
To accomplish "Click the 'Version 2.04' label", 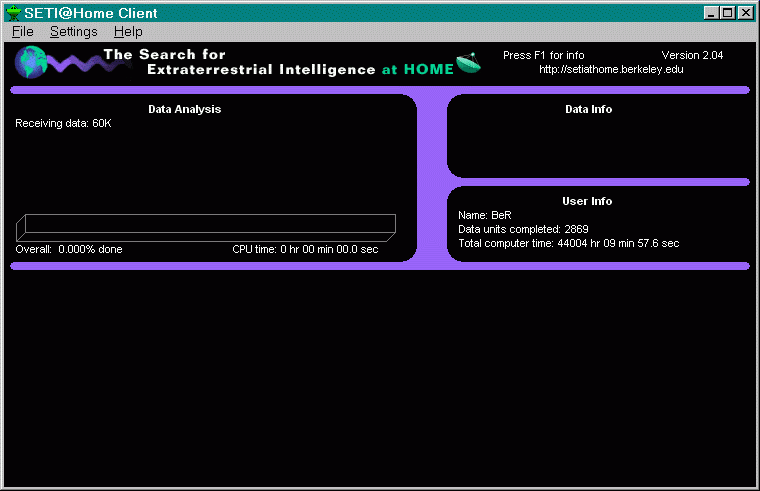I will pyautogui.click(x=692, y=55).
